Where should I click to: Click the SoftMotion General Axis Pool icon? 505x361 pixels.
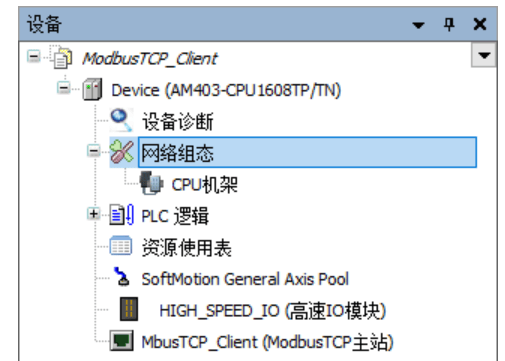(122, 277)
